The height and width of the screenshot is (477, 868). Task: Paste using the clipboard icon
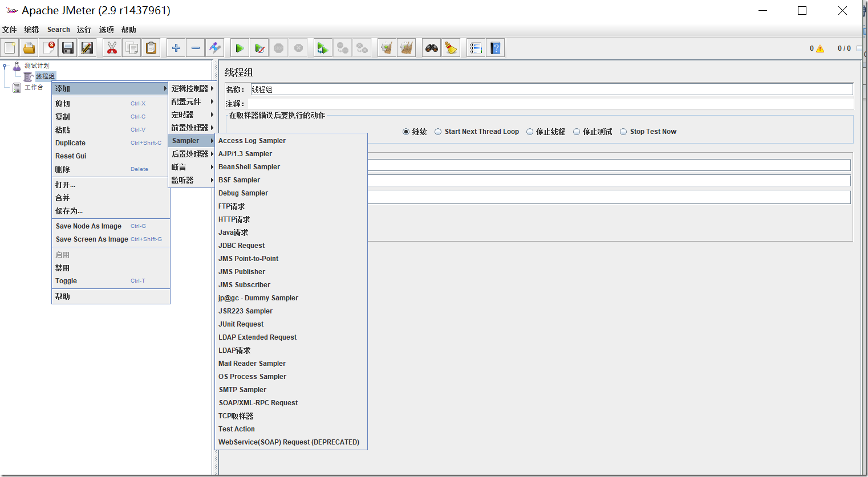coord(151,48)
